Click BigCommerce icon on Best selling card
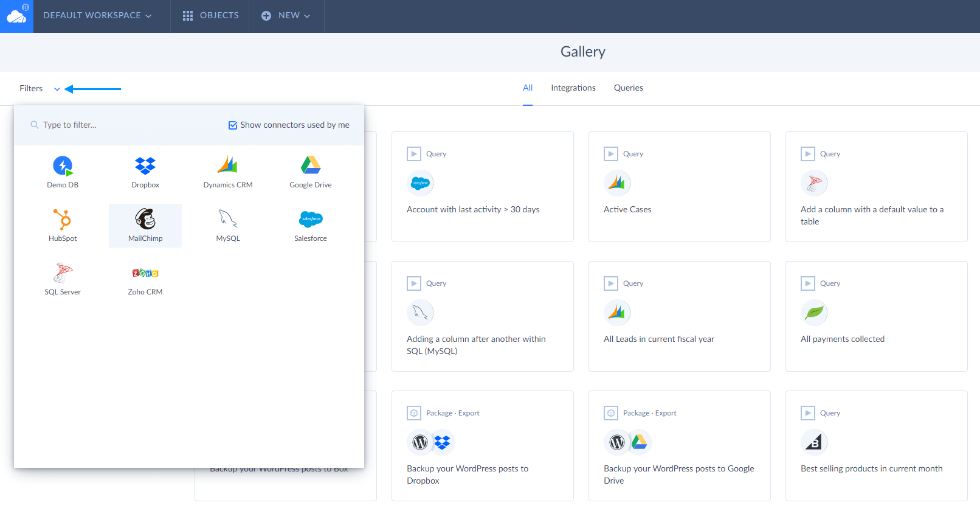 [814, 442]
